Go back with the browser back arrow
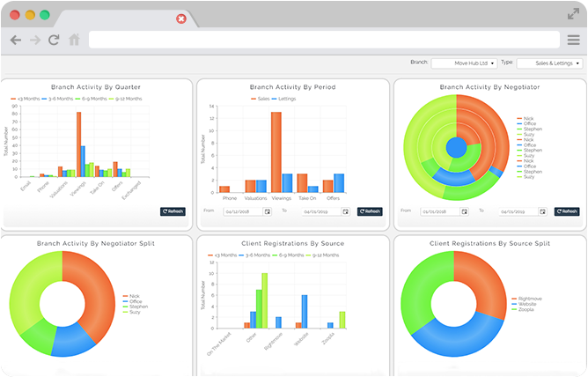This screenshot has height=377, width=588. (16, 40)
